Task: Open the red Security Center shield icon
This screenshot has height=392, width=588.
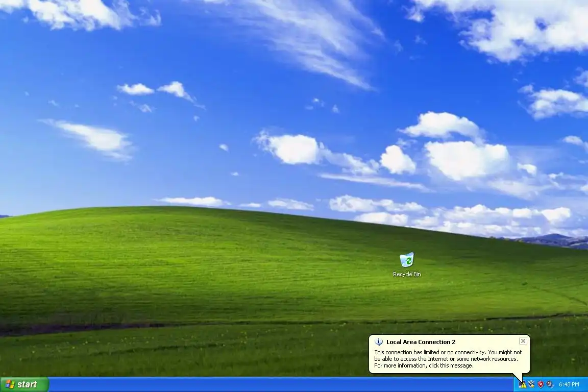Action: click(541, 384)
